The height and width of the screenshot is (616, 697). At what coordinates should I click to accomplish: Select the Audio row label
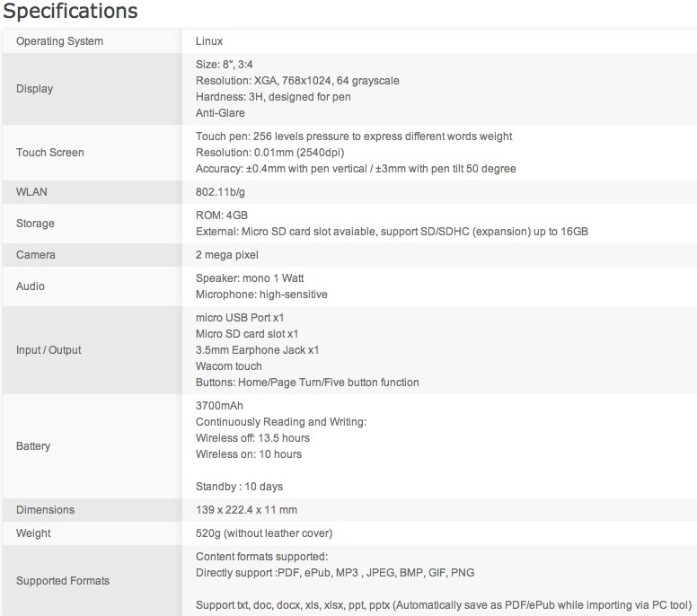[31, 286]
